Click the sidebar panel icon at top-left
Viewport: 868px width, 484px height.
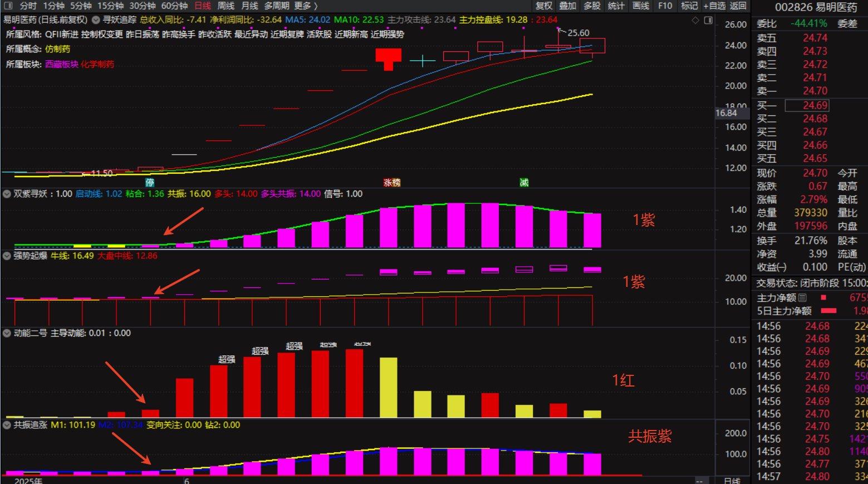point(8,6)
